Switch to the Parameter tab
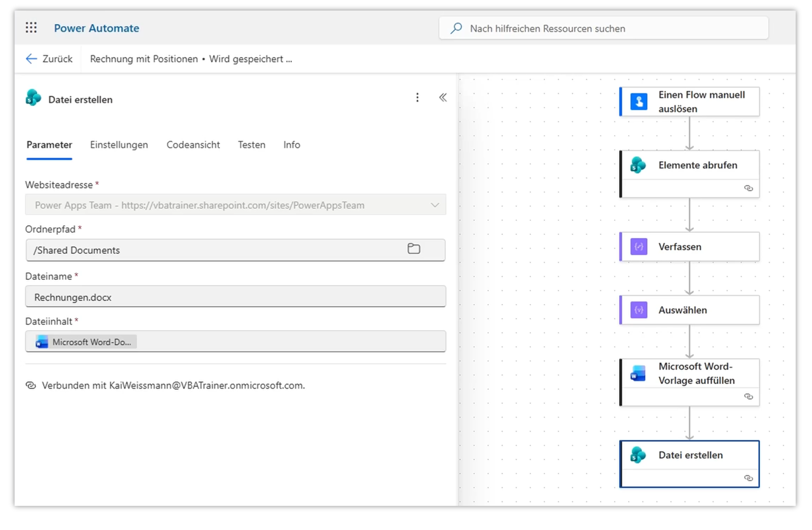 (49, 145)
